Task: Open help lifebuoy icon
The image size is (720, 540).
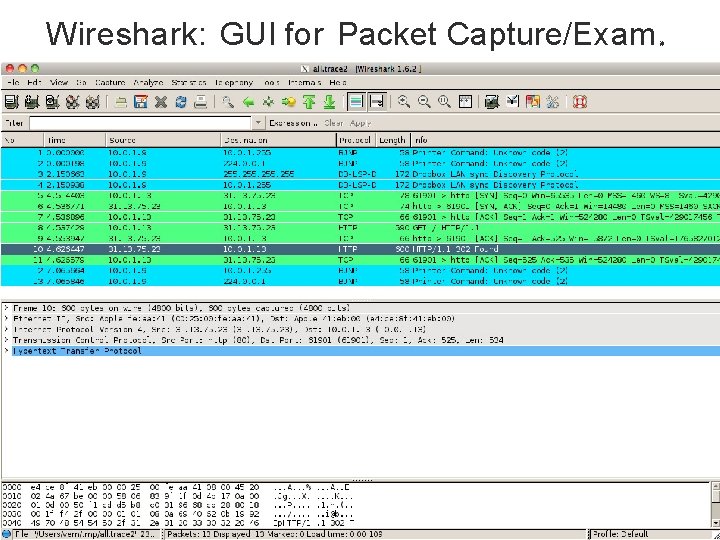Action: click(x=580, y=101)
